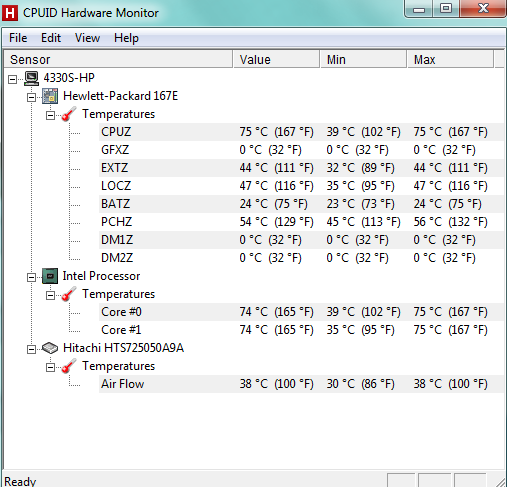Viewport: 507px width, 487px height.
Task: Click the thermometer icon under Intel Processor
Action: tap(69, 294)
